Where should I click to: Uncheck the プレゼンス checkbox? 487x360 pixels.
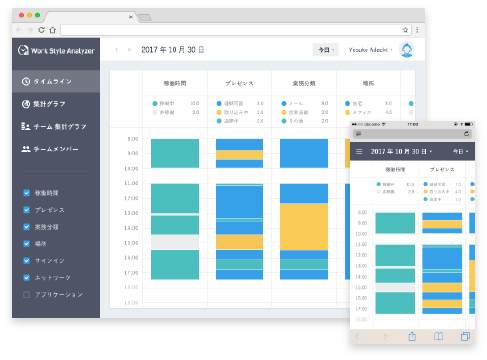[26, 210]
